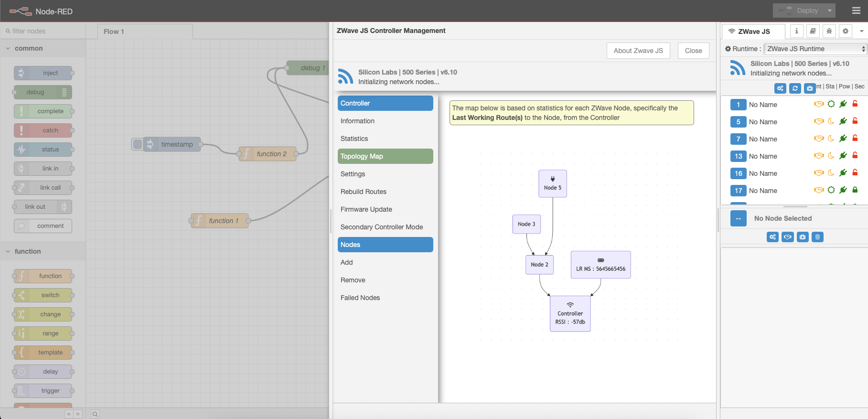This screenshot has height=419, width=868.
Task: Select Topology Map menu item
Action: coord(386,156)
